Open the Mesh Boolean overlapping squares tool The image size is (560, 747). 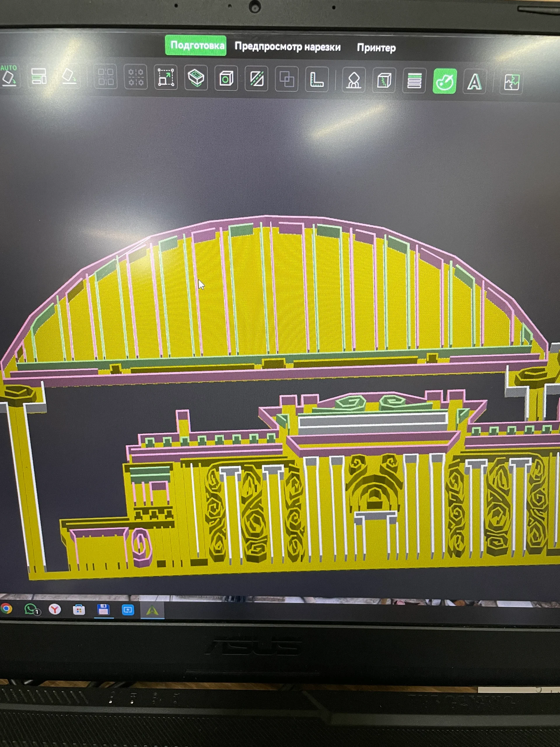[287, 79]
